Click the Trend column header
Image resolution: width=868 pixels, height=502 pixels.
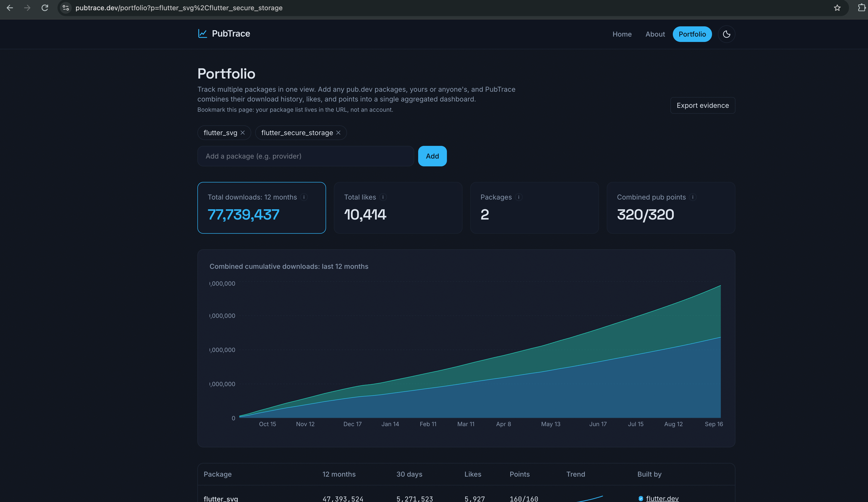(576, 474)
